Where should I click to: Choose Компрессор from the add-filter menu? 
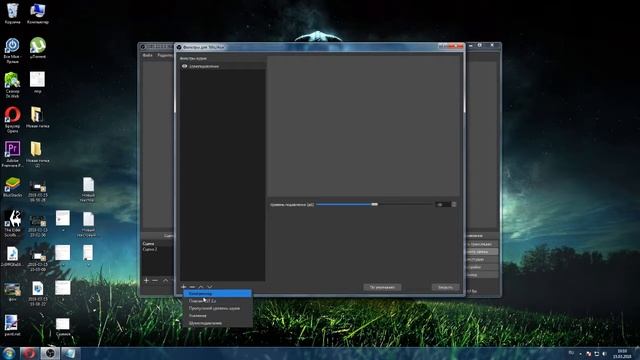pos(217,293)
